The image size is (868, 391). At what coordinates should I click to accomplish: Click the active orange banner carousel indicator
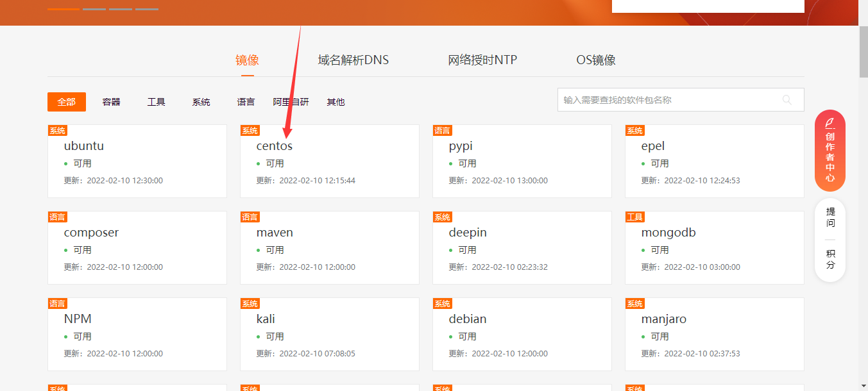pos(64,9)
